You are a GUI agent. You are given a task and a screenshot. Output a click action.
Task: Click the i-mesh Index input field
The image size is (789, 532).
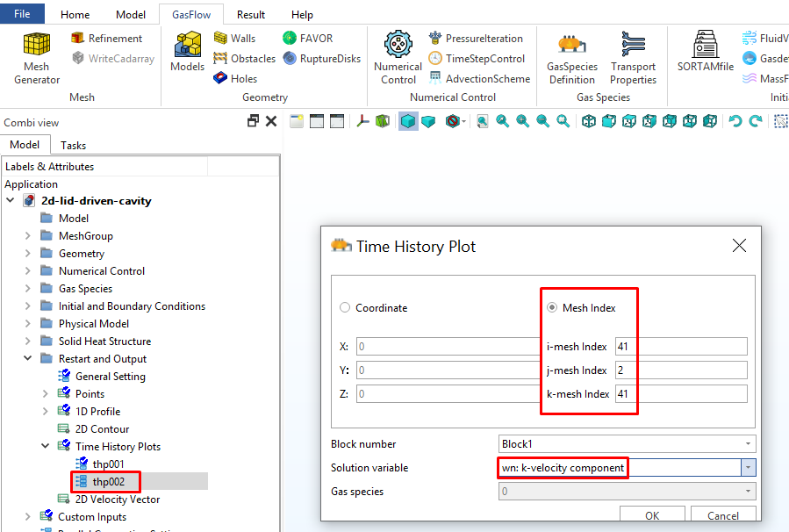680,346
